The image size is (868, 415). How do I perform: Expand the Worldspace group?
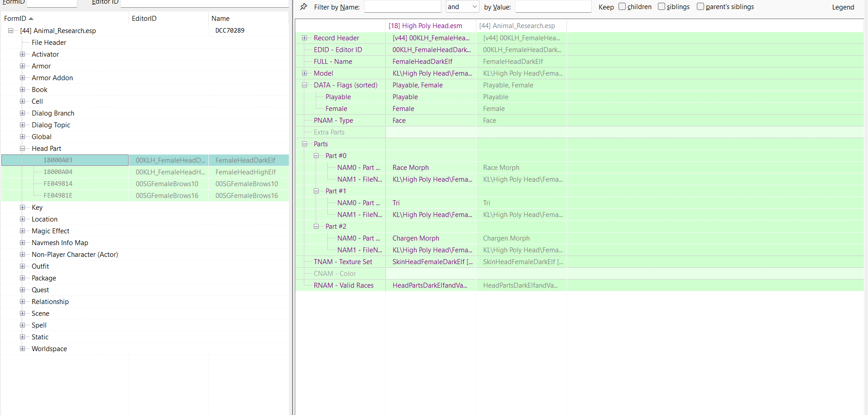click(x=22, y=349)
